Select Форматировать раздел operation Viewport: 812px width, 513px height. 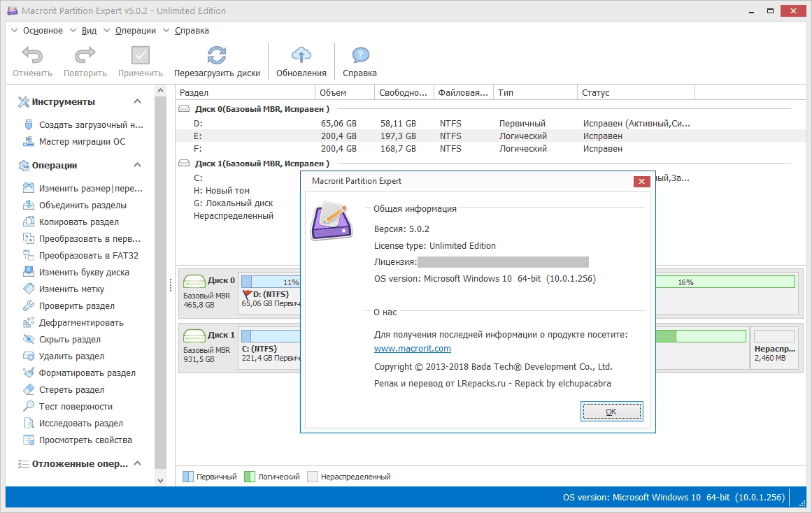(x=80, y=373)
